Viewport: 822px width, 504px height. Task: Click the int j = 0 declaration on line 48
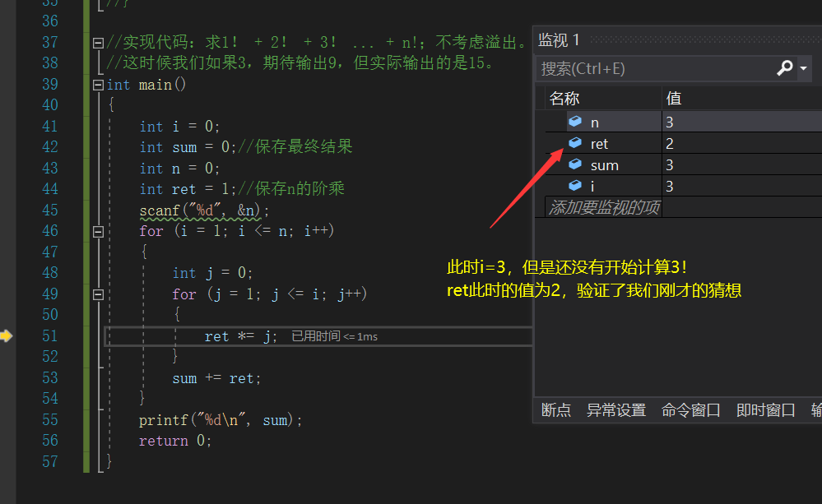coord(213,273)
